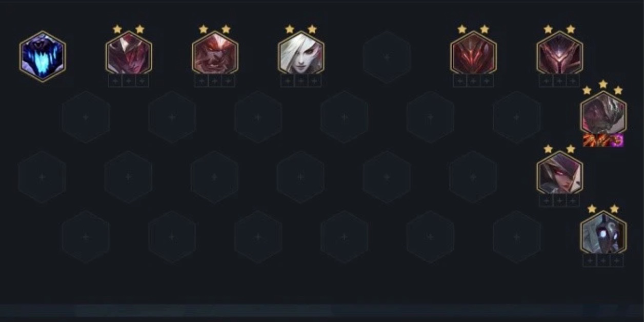Screen dimensions: 644x322
Task: Add item in first slot under white-masked champion
Action: [590, 261]
